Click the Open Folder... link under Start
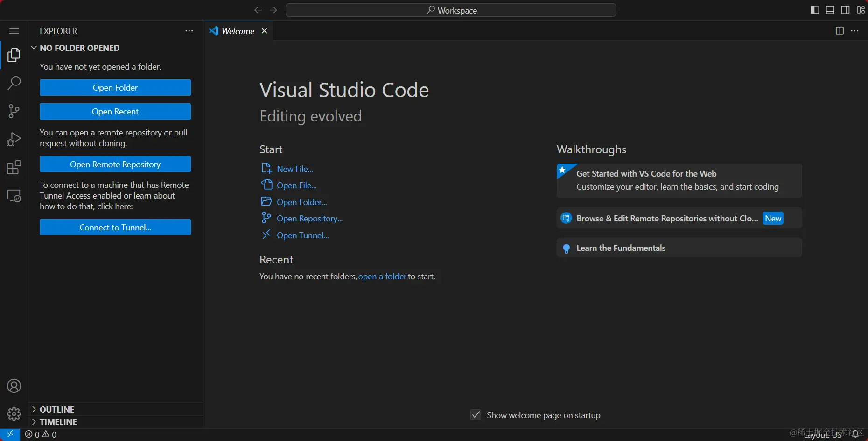Viewport: 868px width, 441px height. [x=301, y=202]
